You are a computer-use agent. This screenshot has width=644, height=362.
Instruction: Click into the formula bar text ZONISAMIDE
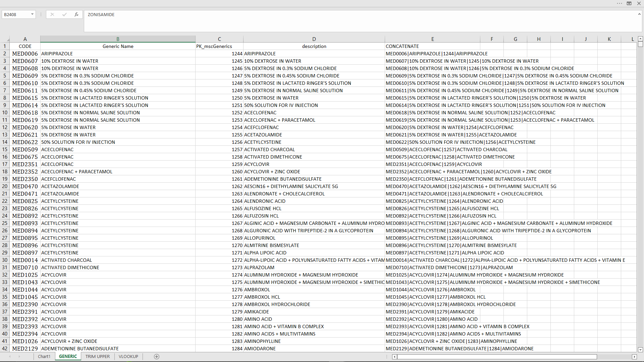click(101, 14)
